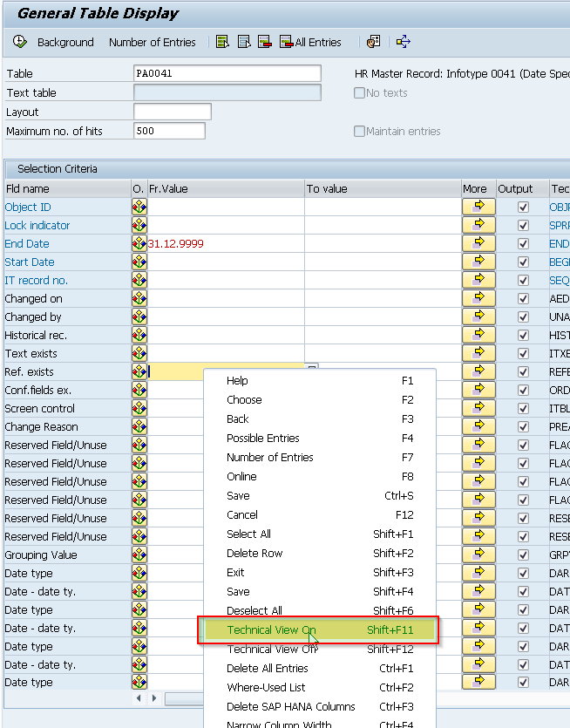Click the first green select-all toolbar icon

click(222, 42)
